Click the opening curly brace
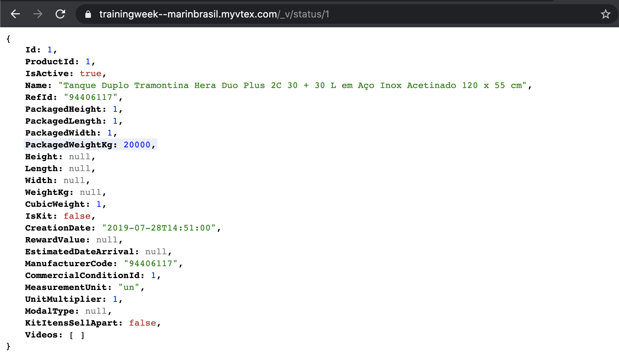 (8, 39)
